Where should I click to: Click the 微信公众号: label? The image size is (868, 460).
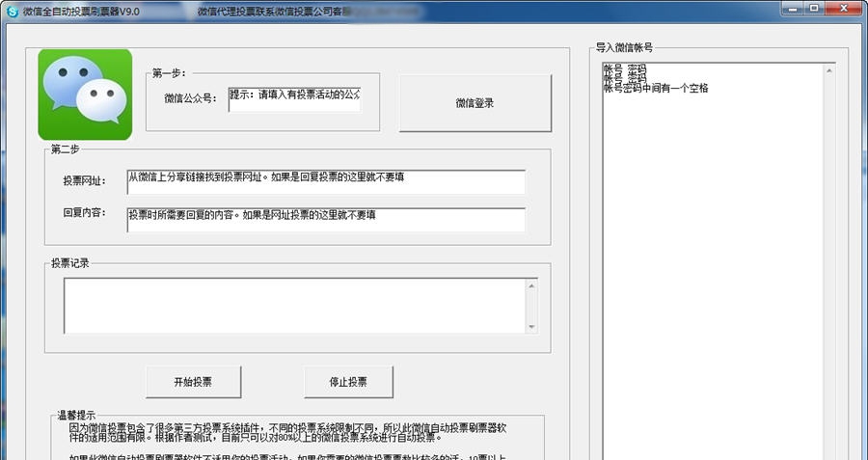point(190,99)
